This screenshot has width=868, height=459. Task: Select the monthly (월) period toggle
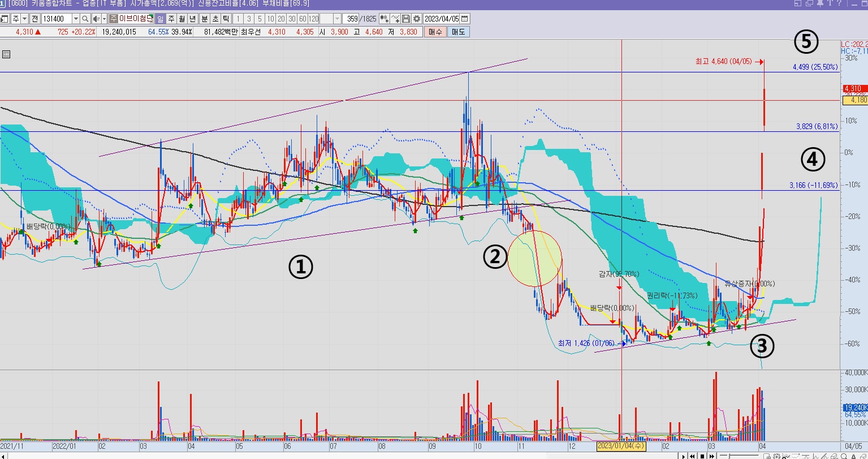click(x=182, y=19)
